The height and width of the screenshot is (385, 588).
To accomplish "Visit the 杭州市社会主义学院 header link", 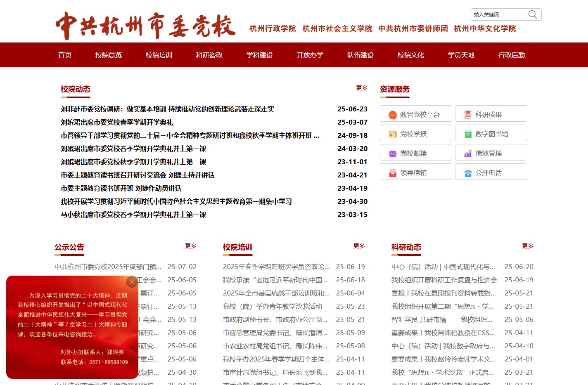I will (337, 28).
